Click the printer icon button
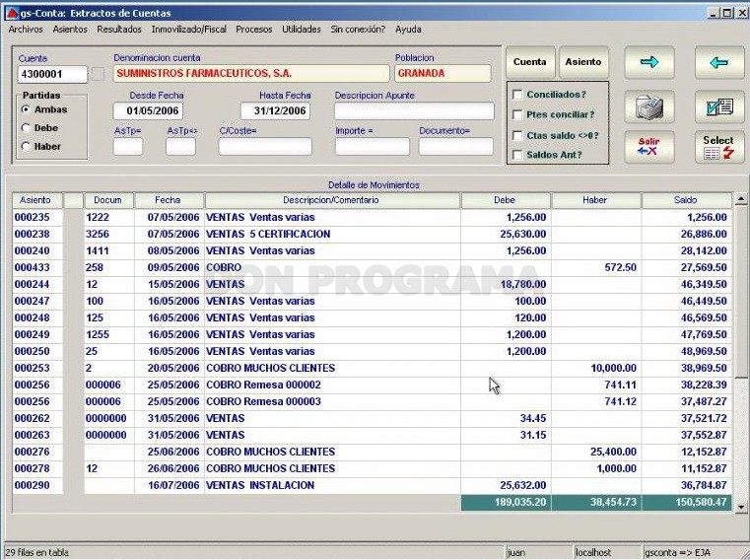The height and width of the screenshot is (560, 750). (x=649, y=106)
